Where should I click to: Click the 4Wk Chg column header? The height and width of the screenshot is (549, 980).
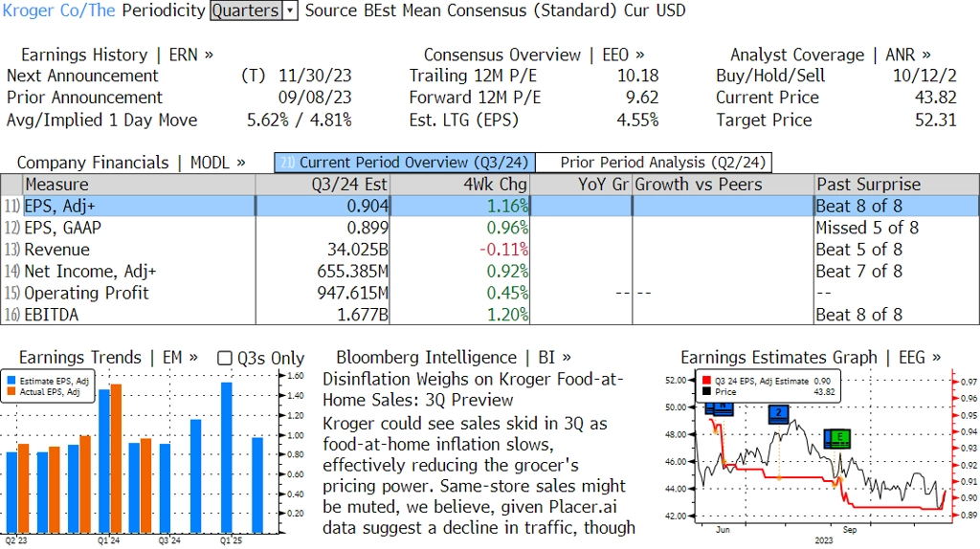[460, 185]
